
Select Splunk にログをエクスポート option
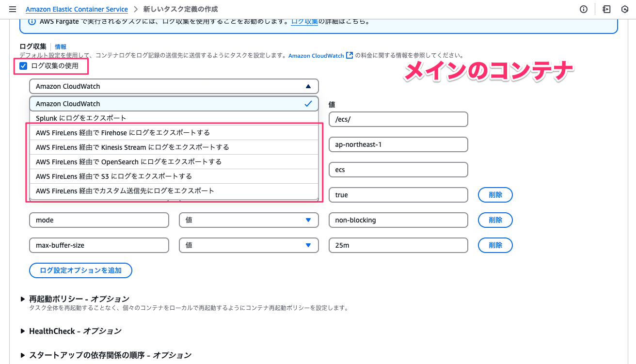tap(174, 118)
